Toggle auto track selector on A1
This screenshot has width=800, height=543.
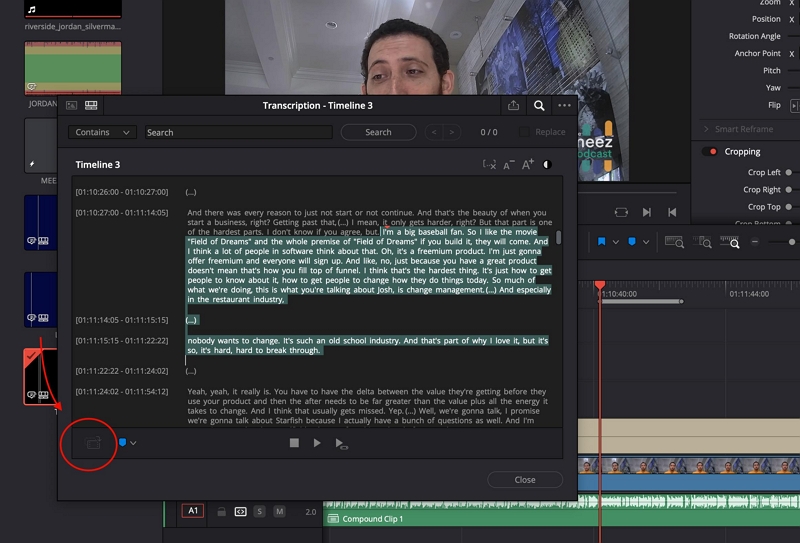click(x=240, y=511)
